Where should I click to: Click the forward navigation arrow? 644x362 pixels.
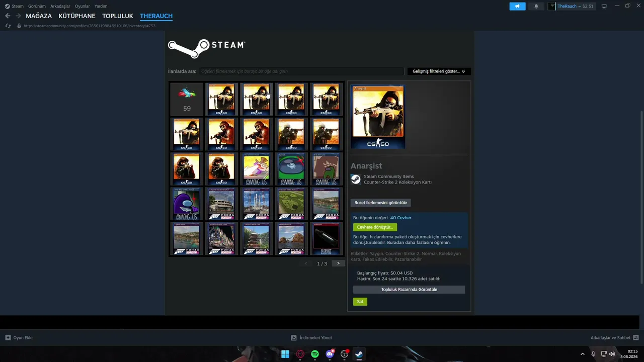18,16
